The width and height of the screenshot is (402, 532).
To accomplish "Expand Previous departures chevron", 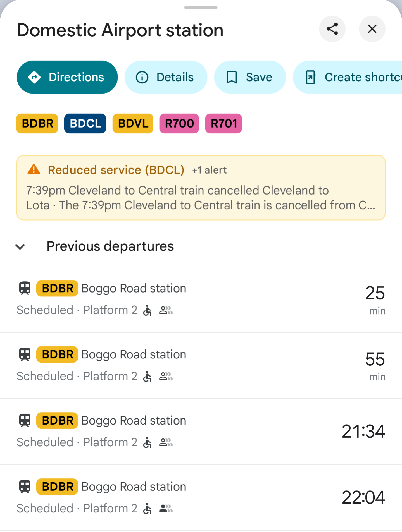I will pyautogui.click(x=20, y=246).
